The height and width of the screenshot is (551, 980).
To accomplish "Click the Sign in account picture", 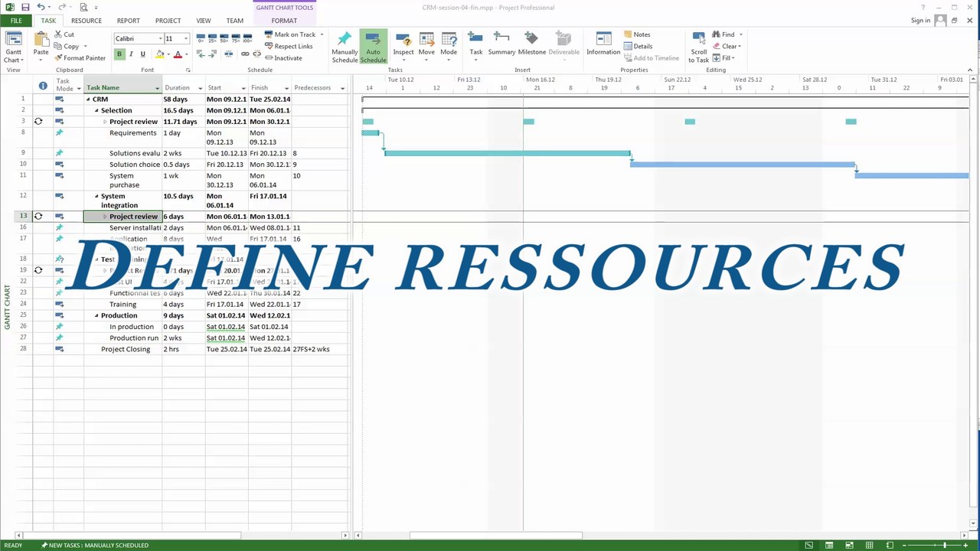I will coord(940,21).
